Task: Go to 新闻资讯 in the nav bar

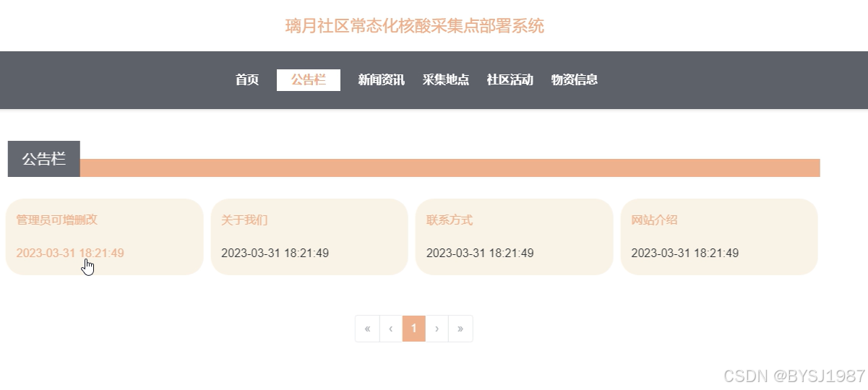Action: 382,80
